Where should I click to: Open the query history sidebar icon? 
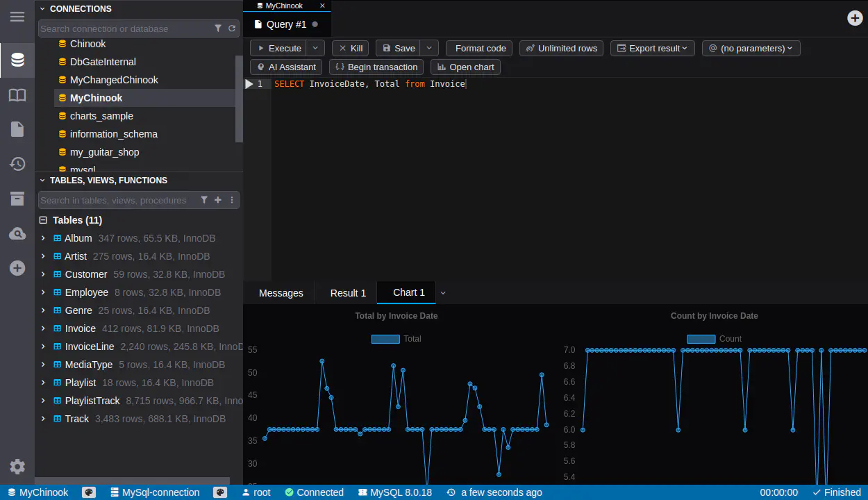point(17,164)
